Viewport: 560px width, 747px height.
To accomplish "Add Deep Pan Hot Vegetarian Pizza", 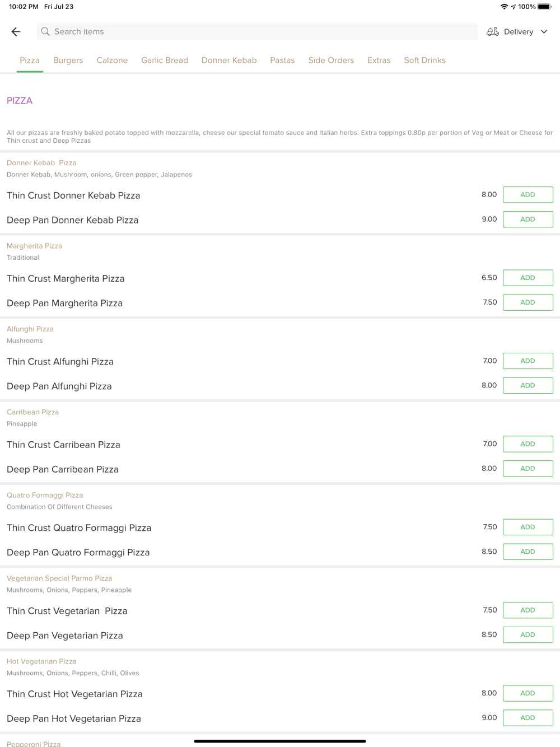I will pyautogui.click(x=528, y=718).
